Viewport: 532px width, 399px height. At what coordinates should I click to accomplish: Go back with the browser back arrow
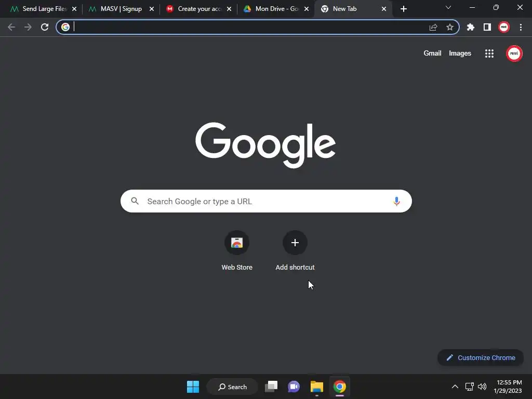[x=11, y=27]
